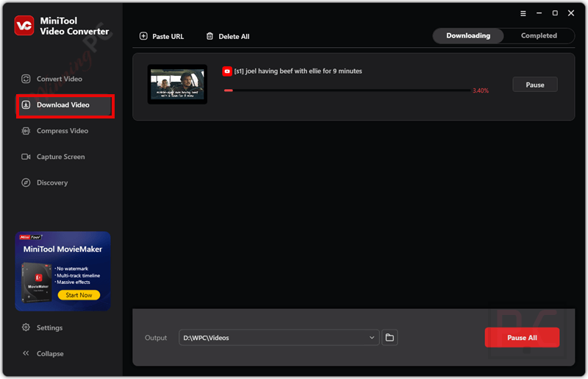588x379 pixels.
Task: Click the Output label
Action: (x=156, y=338)
